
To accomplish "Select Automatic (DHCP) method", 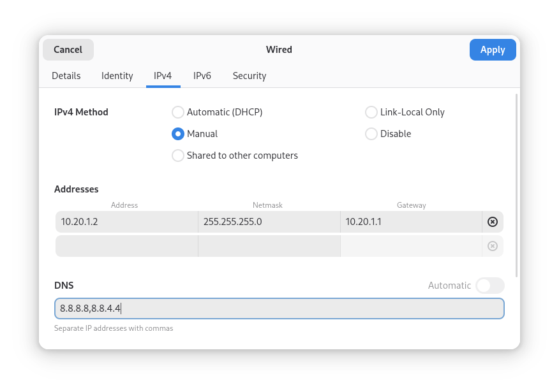I will (178, 112).
